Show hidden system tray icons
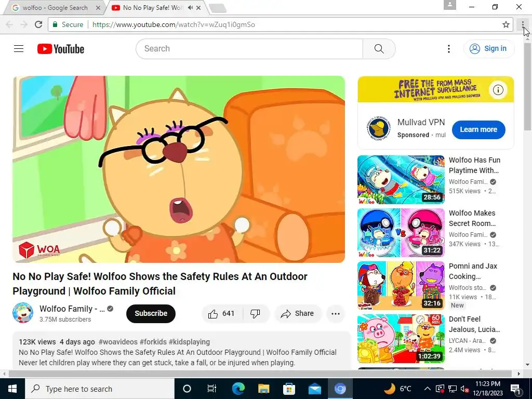The height and width of the screenshot is (399, 532). [x=428, y=389]
